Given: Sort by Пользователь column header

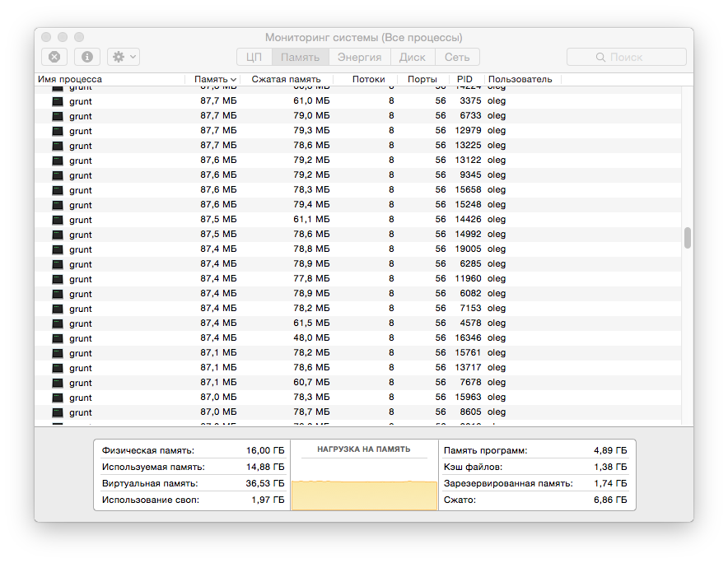Looking at the screenshot, I should (x=520, y=79).
